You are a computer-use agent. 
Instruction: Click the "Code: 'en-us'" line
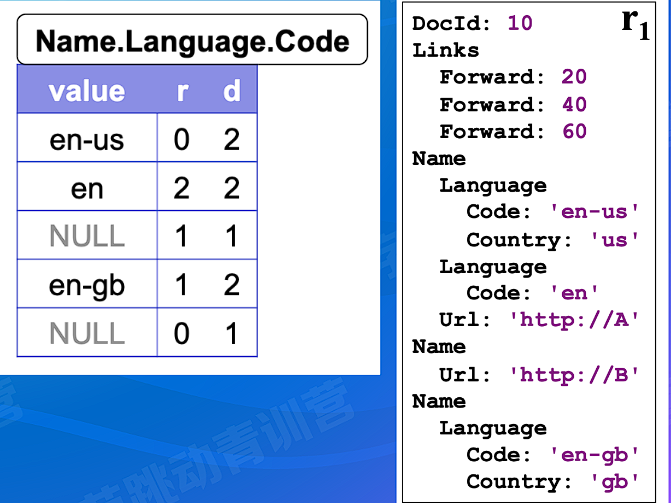coord(553,211)
